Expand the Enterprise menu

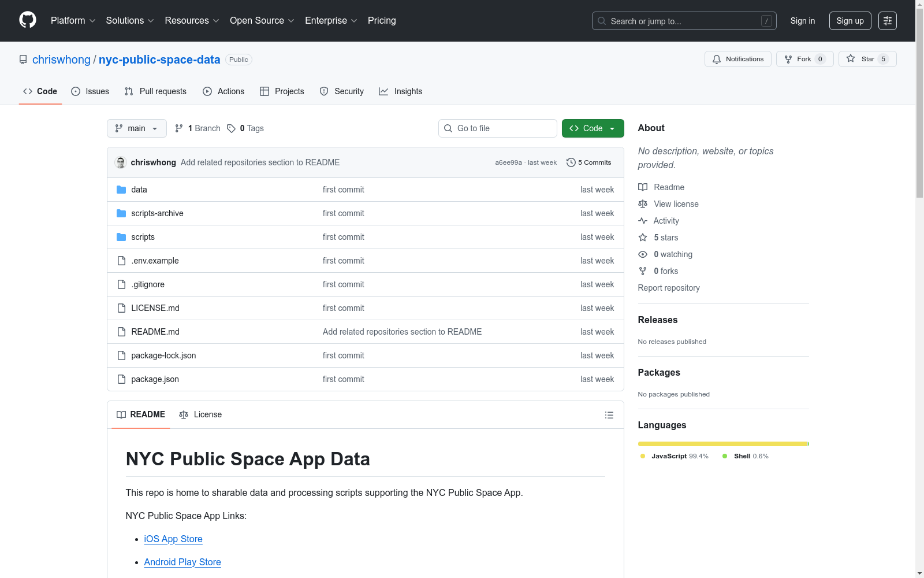(331, 21)
